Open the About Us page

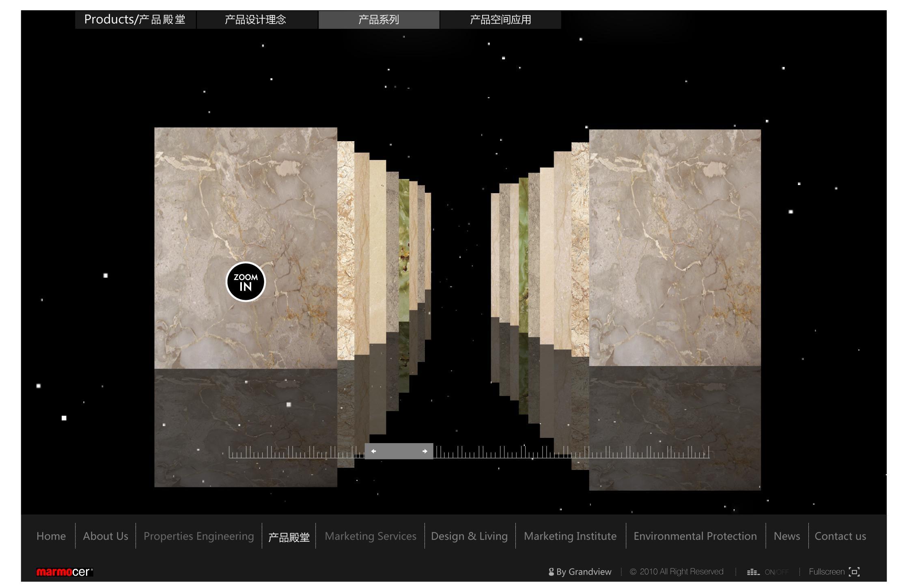tap(106, 536)
